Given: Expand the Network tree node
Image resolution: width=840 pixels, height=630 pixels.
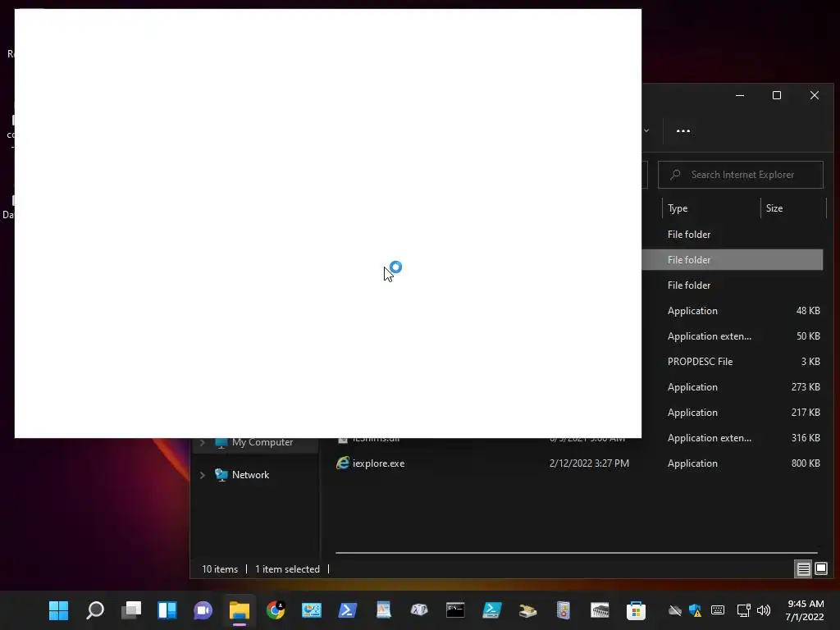Looking at the screenshot, I should click(x=203, y=475).
